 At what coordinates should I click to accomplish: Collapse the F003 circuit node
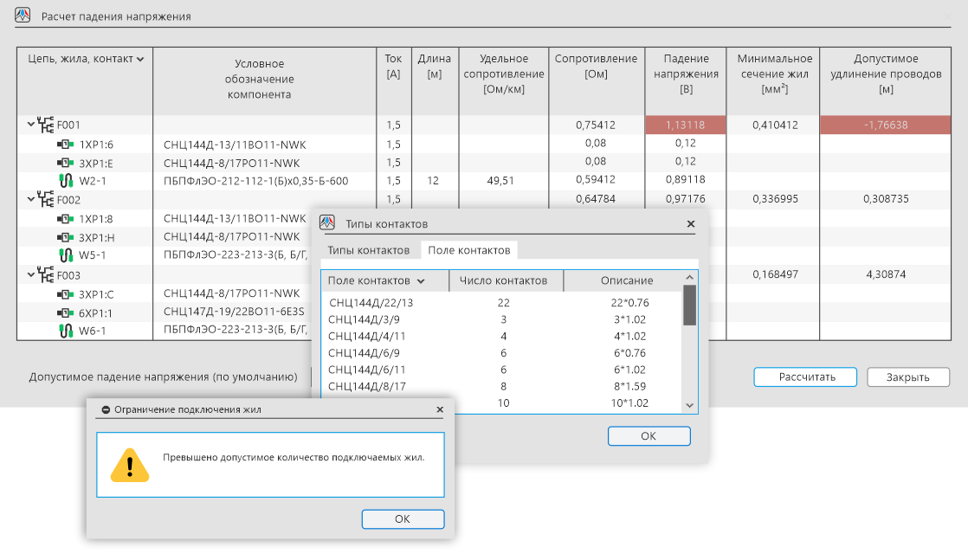pos(30,274)
